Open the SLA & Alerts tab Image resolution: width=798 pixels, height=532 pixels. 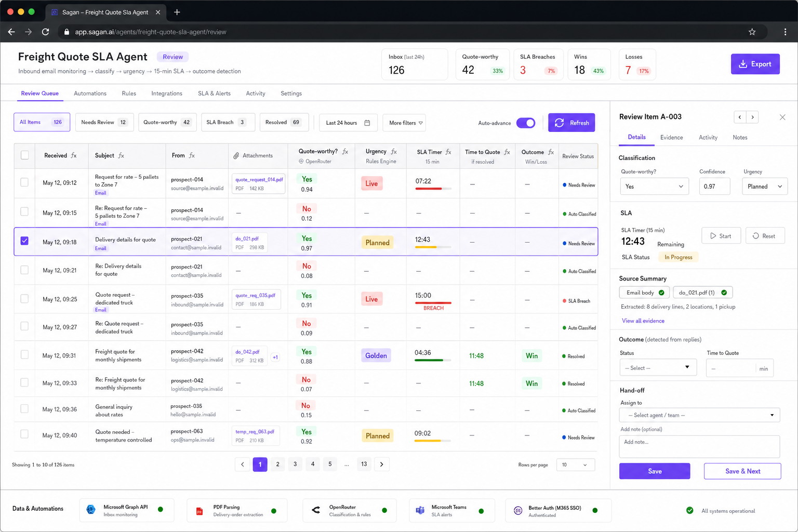click(214, 94)
